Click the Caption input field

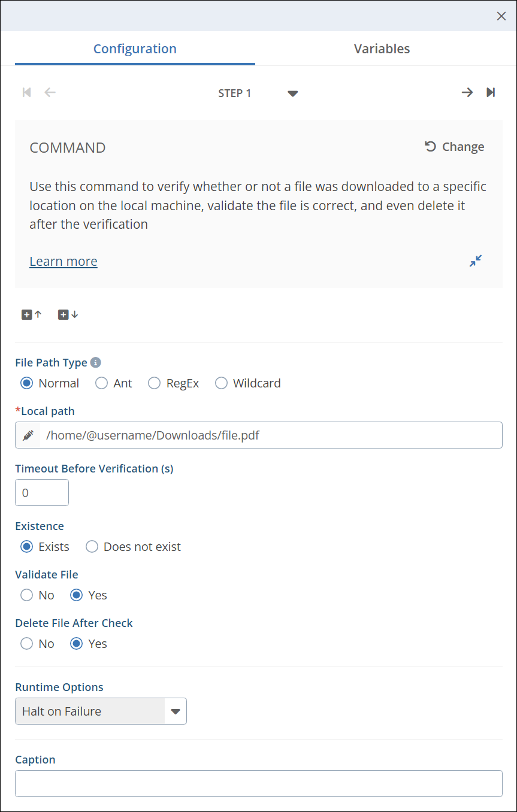tap(258, 783)
